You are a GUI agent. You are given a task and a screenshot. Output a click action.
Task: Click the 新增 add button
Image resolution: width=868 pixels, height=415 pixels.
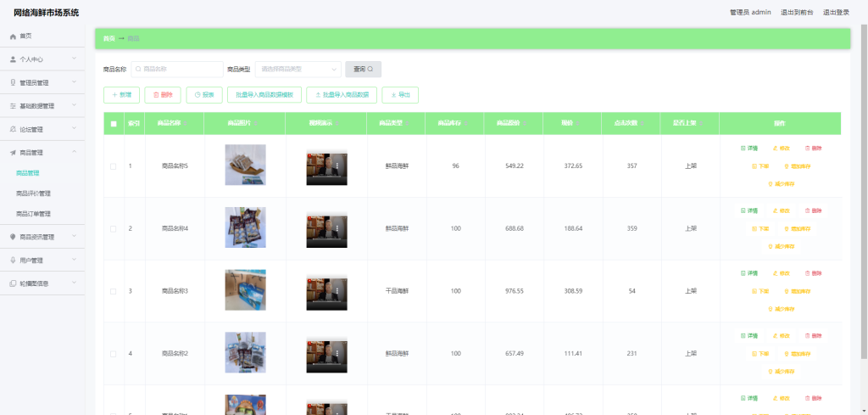[121, 95]
